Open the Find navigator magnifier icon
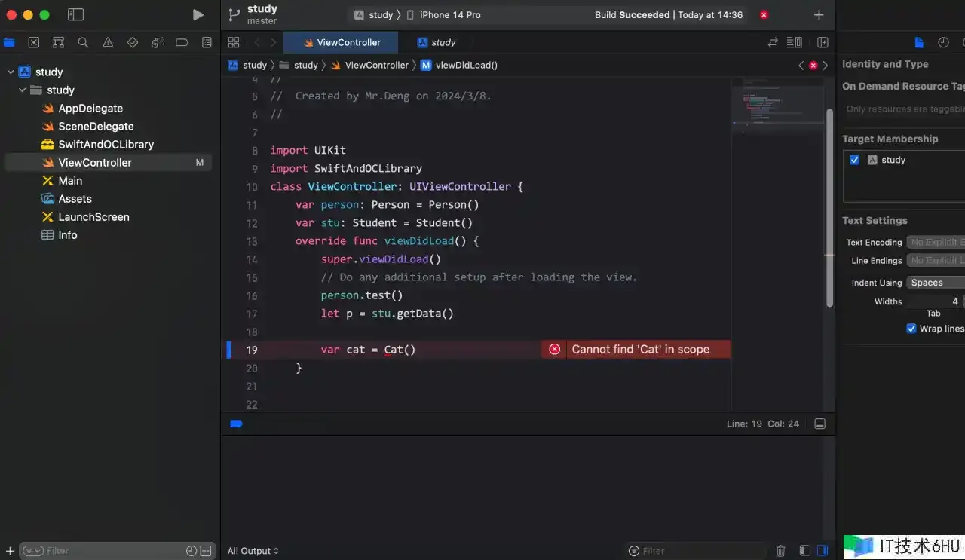 (x=83, y=43)
